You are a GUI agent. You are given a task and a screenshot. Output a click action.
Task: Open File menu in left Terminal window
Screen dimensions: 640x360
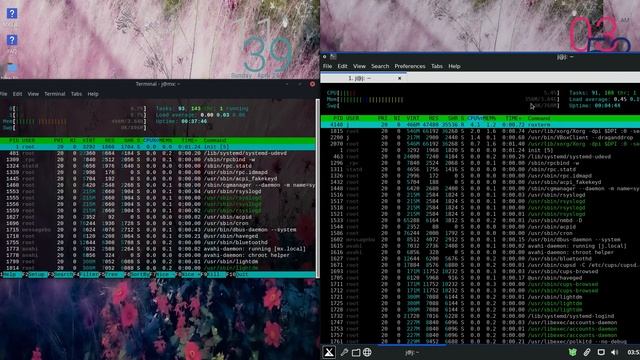pos(3,94)
